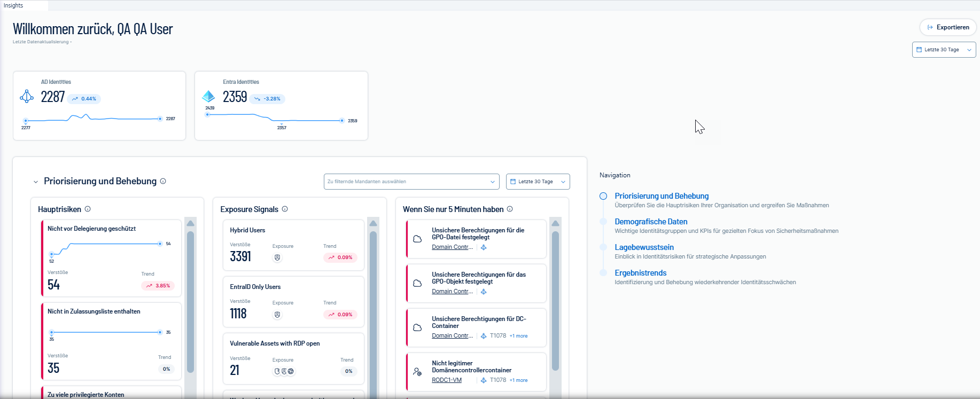Click the Entra Identities pyramid icon
This screenshot has height=399, width=980.
click(x=208, y=97)
